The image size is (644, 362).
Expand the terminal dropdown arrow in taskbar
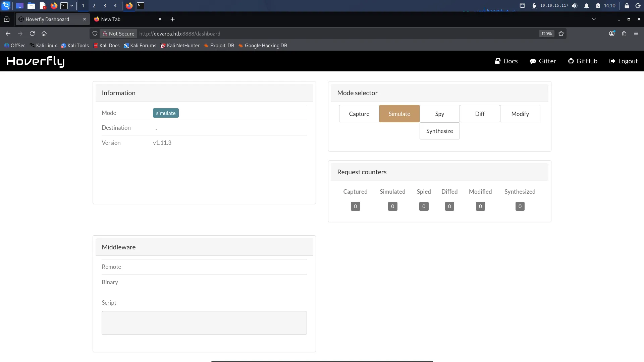pos(72,6)
